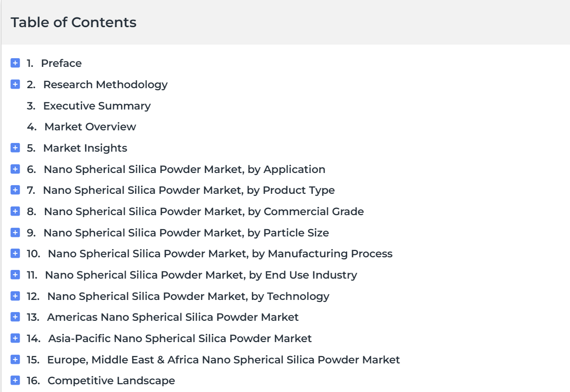Expand Market Insights plus icon
Viewport: 570px width, 392px height.
16,147
